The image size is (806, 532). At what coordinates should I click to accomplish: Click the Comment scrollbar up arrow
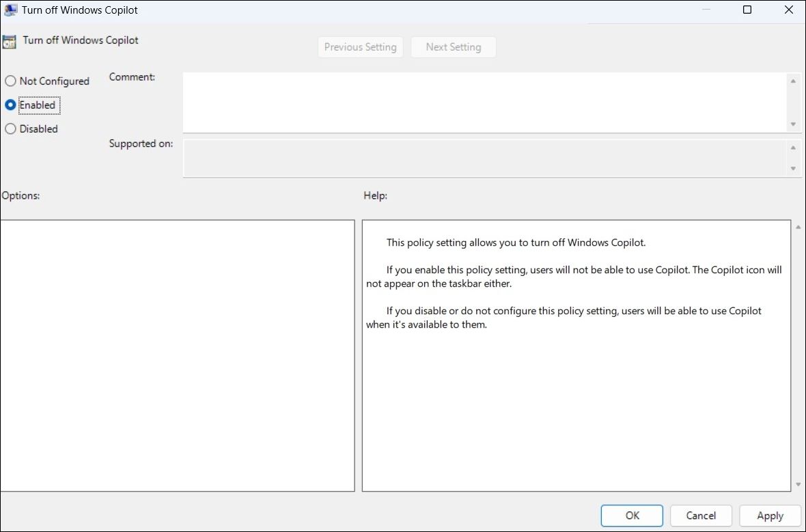coord(793,79)
